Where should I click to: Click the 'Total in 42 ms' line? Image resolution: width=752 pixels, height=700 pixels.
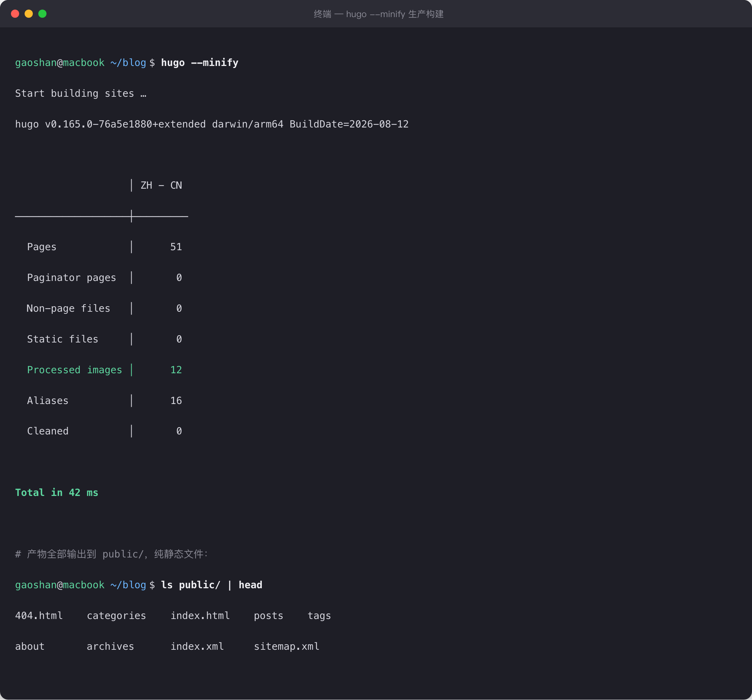57,493
